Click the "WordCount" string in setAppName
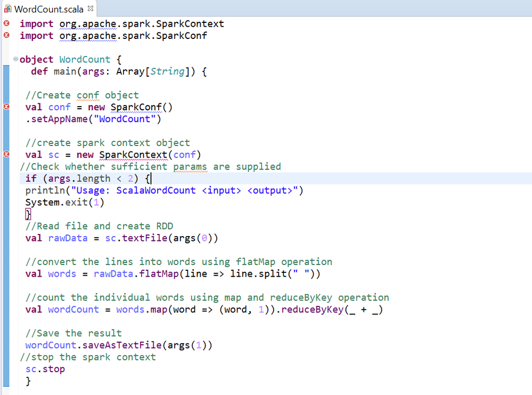 tap(125, 119)
